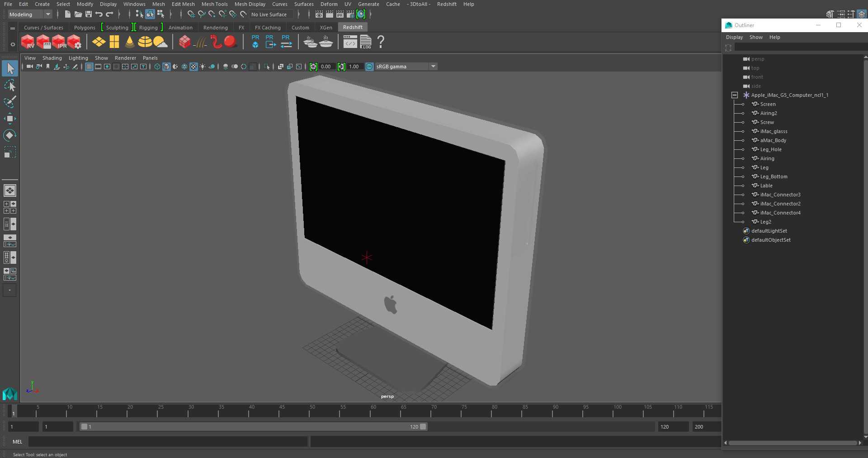Switch to the Polygons shelf tab
The image size is (868, 458).
click(x=85, y=28)
